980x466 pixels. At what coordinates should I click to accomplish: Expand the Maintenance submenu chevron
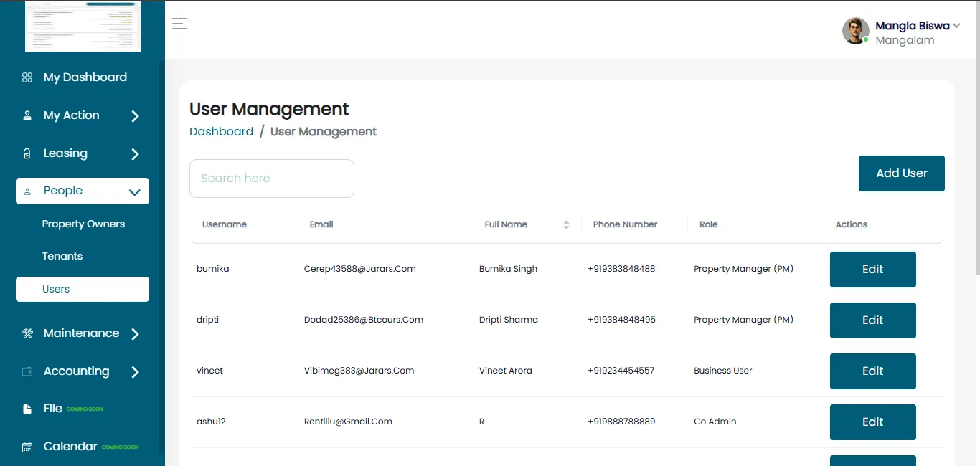(x=135, y=334)
